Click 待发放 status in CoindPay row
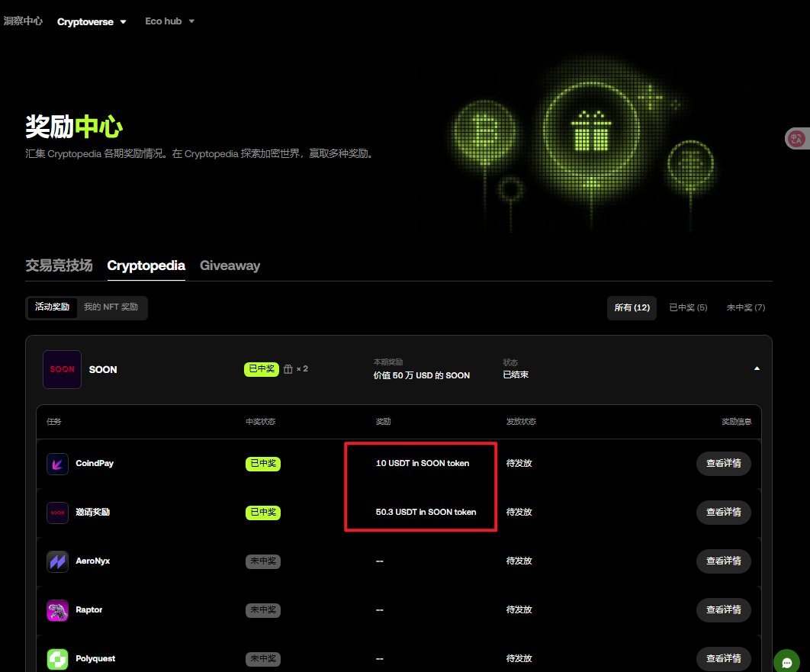810x672 pixels. click(519, 463)
